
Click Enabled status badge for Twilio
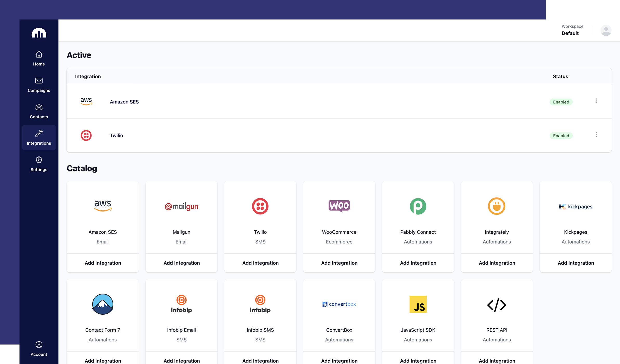click(x=561, y=136)
